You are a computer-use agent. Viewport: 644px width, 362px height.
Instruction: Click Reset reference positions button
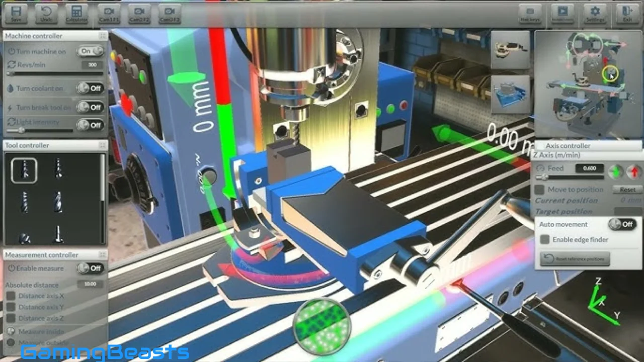coord(575,258)
